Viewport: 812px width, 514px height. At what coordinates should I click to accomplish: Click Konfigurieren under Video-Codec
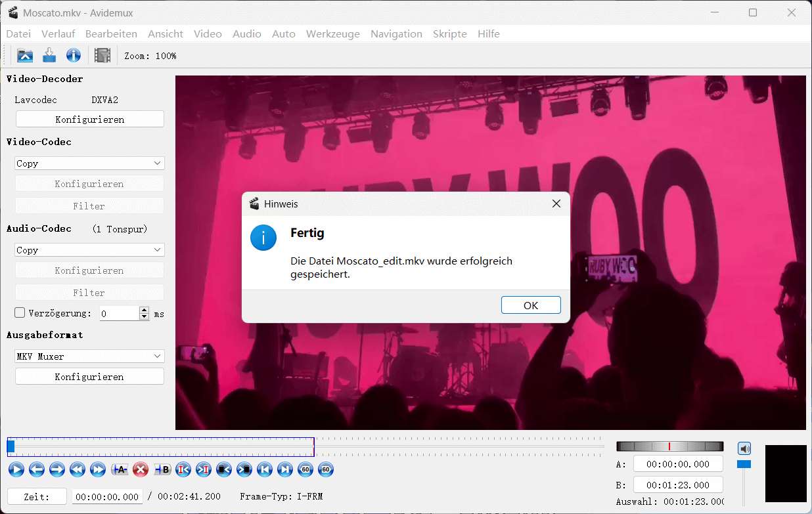[x=89, y=184]
